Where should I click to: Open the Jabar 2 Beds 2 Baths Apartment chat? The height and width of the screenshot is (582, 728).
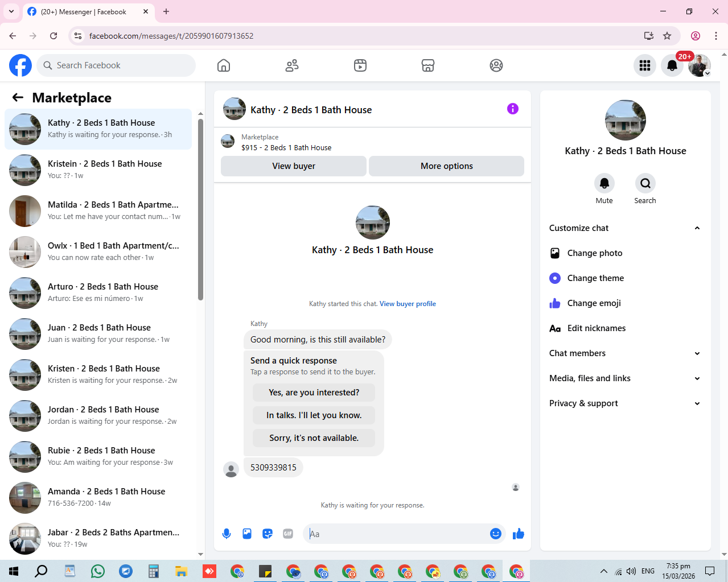coord(98,539)
